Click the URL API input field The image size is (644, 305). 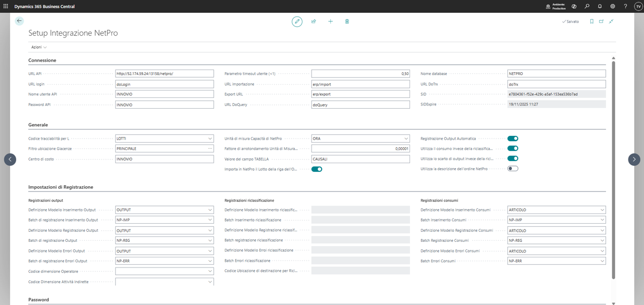click(164, 74)
